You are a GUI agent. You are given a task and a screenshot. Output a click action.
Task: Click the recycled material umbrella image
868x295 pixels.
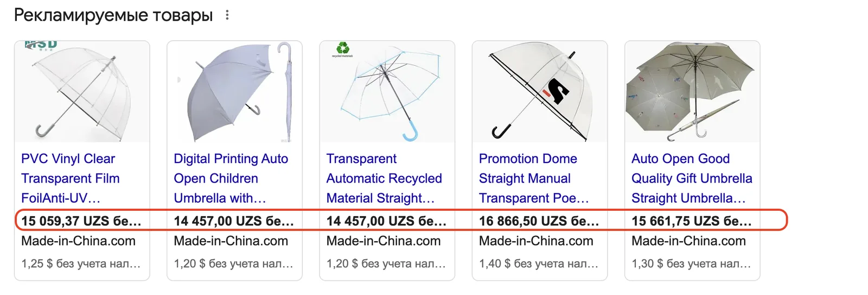point(387,91)
